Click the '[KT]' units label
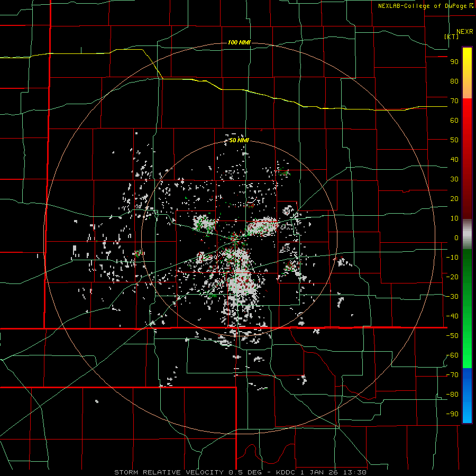Screen dimensions: 476x476 click(452, 36)
